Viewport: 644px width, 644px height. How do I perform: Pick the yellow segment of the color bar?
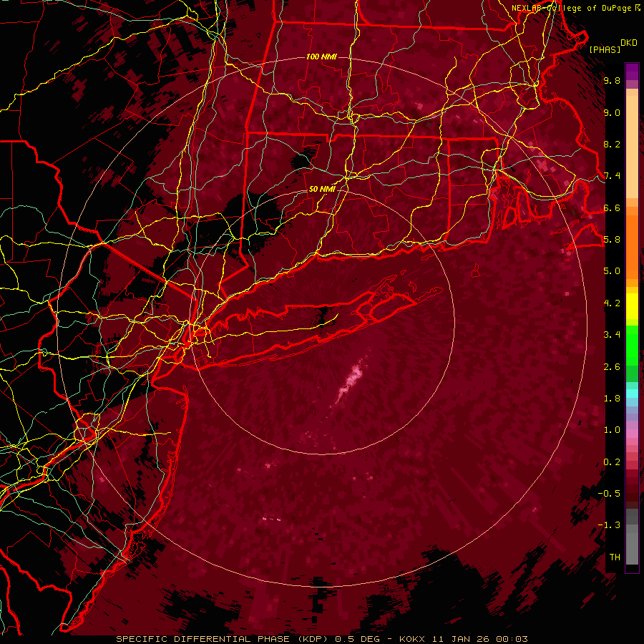click(632, 306)
